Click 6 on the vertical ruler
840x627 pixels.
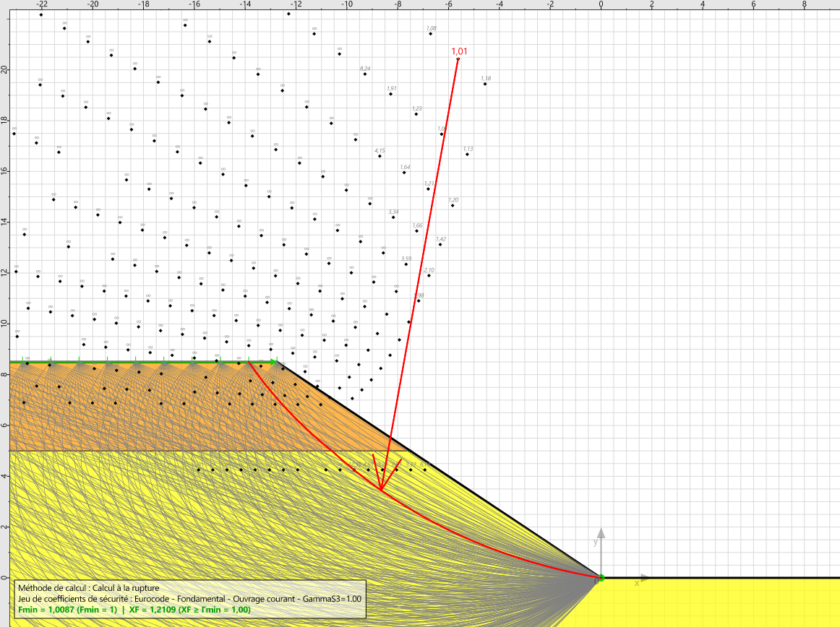(x=4, y=425)
